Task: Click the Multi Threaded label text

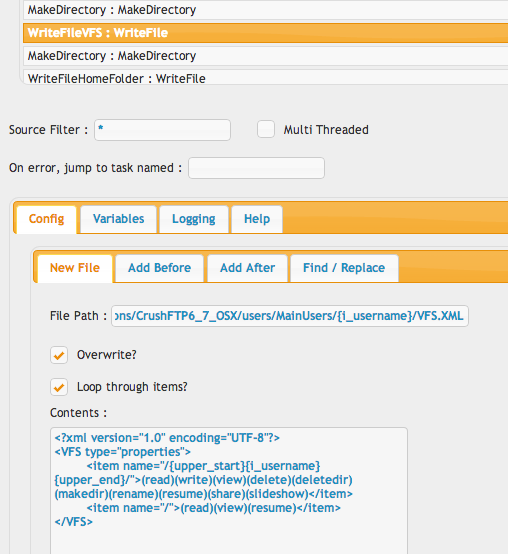Action: (326, 130)
